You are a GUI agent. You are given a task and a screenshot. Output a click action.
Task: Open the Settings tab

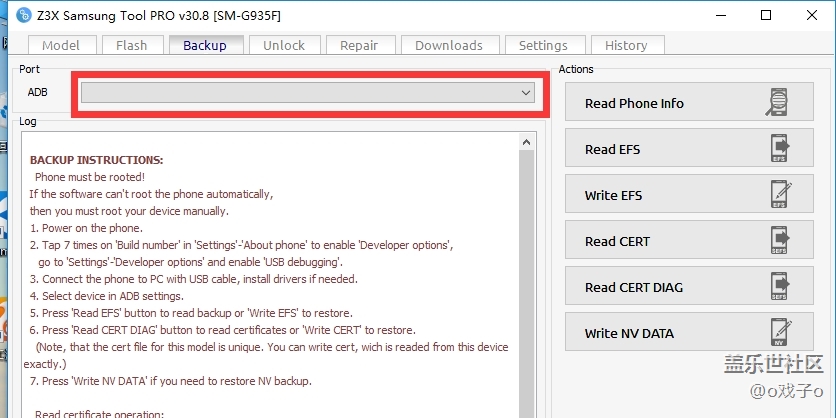tap(543, 45)
